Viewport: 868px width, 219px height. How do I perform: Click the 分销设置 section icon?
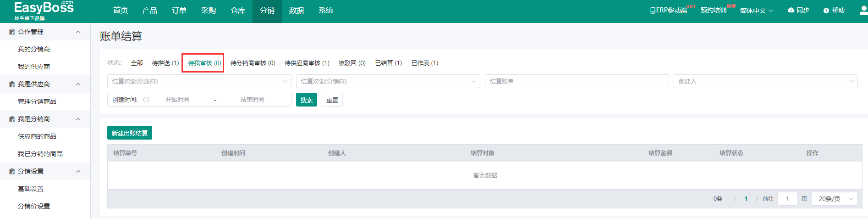12,171
